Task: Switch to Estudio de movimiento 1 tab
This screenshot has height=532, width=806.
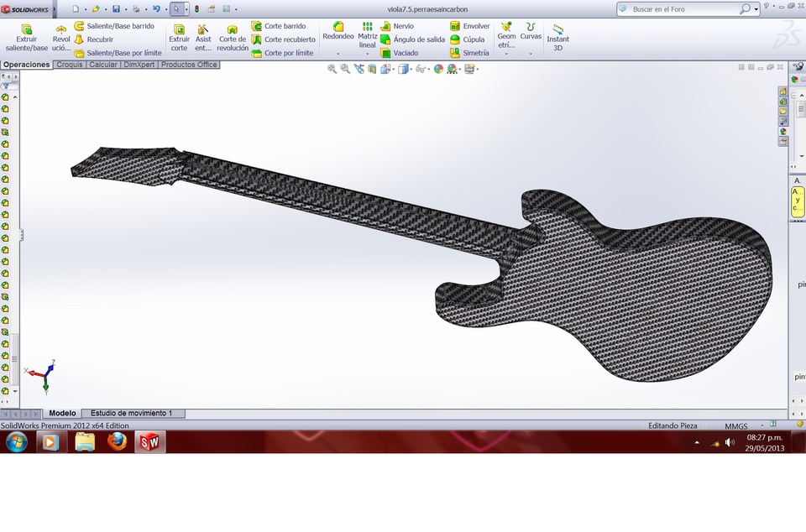Action: pyautogui.click(x=132, y=414)
